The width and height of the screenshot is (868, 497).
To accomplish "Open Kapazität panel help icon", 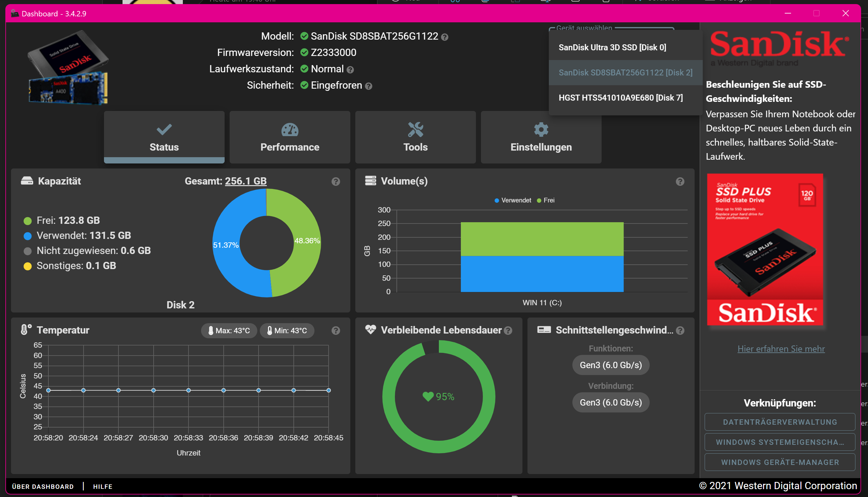I will (336, 182).
